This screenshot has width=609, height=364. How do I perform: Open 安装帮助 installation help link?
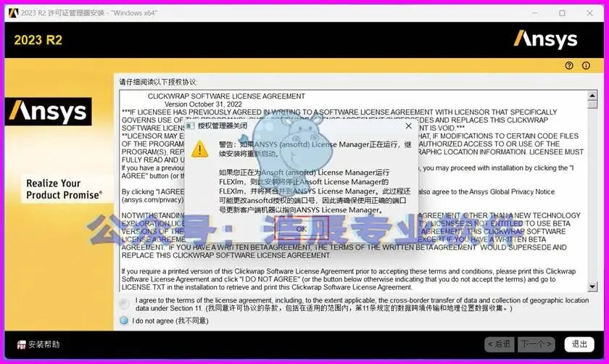click(44, 344)
